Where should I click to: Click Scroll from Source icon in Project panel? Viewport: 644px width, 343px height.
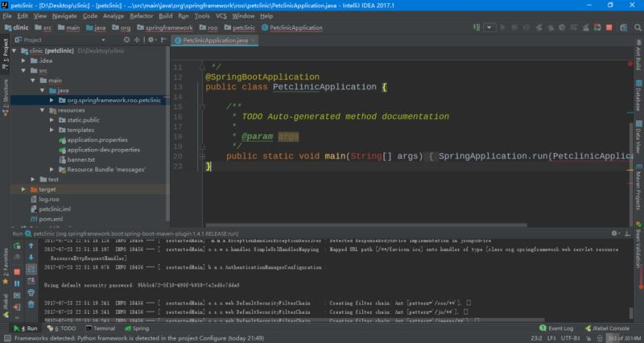click(127, 39)
